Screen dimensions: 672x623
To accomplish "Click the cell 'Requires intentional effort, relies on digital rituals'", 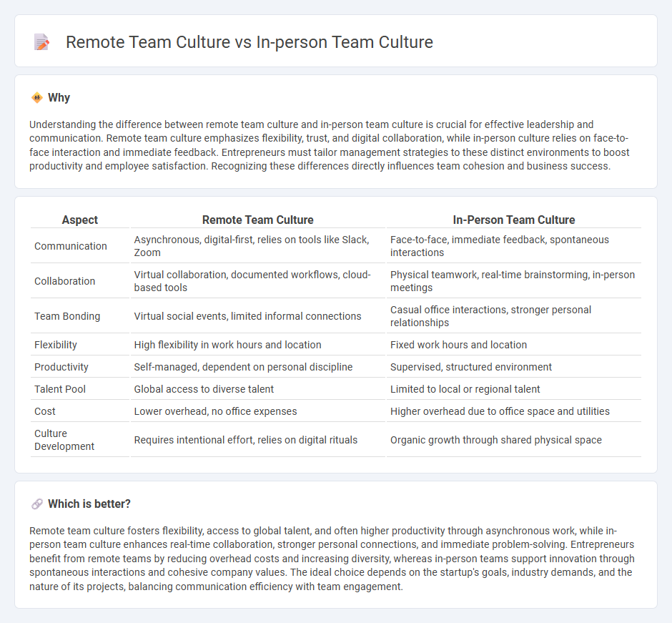I will point(257,440).
